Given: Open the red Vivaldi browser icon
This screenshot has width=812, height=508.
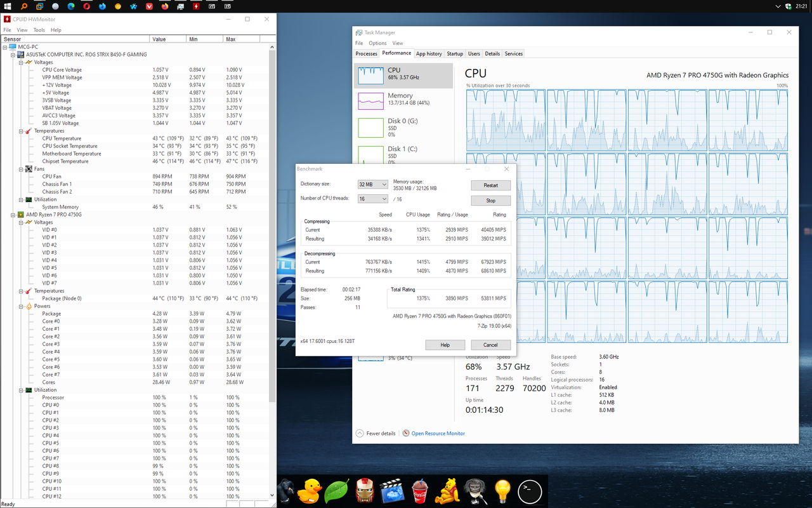Looking at the screenshot, I should point(150,6).
